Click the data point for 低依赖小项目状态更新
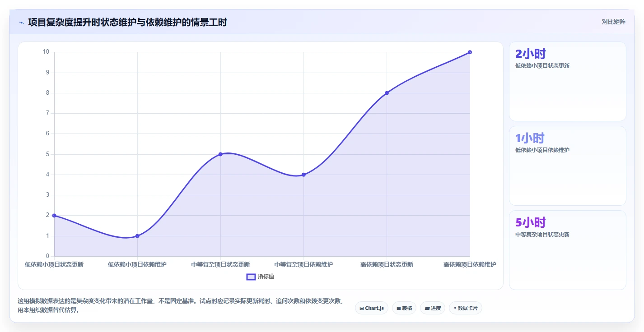Screen dimensions: 644x332 coord(54,216)
